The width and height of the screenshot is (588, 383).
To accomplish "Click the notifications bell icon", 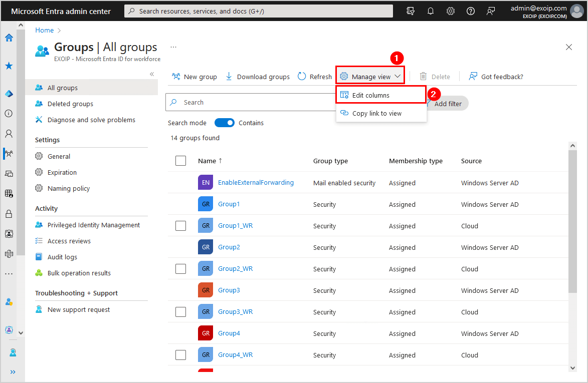I will [430, 11].
